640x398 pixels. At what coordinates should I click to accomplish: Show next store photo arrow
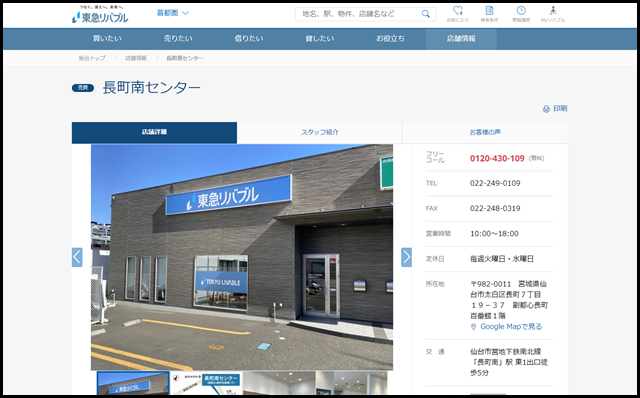(x=406, y=257)
